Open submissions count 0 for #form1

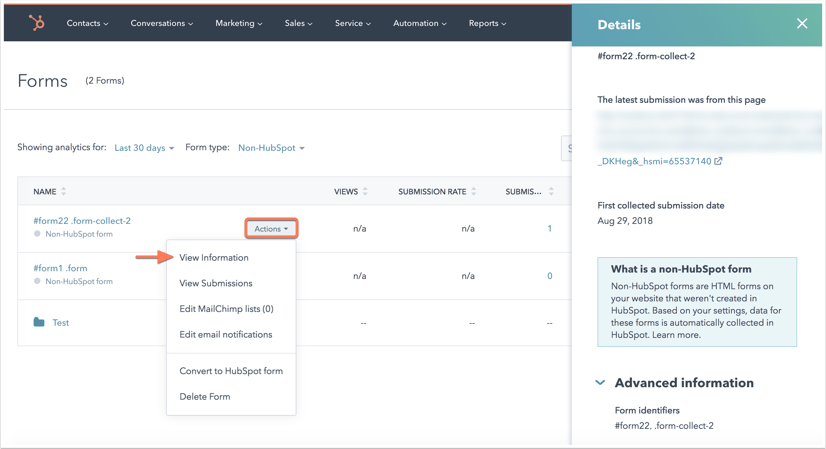pyautogui.click(x=549, y=276)
